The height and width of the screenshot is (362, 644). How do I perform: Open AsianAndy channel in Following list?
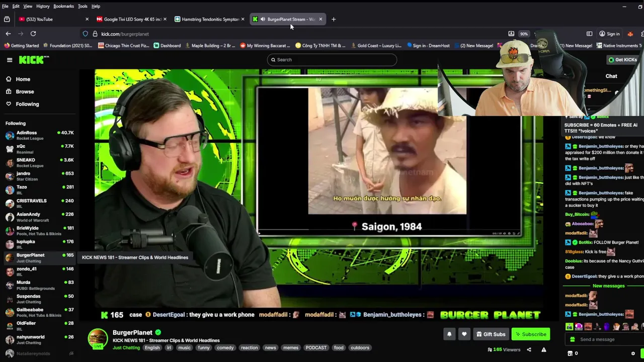[39, 217]
